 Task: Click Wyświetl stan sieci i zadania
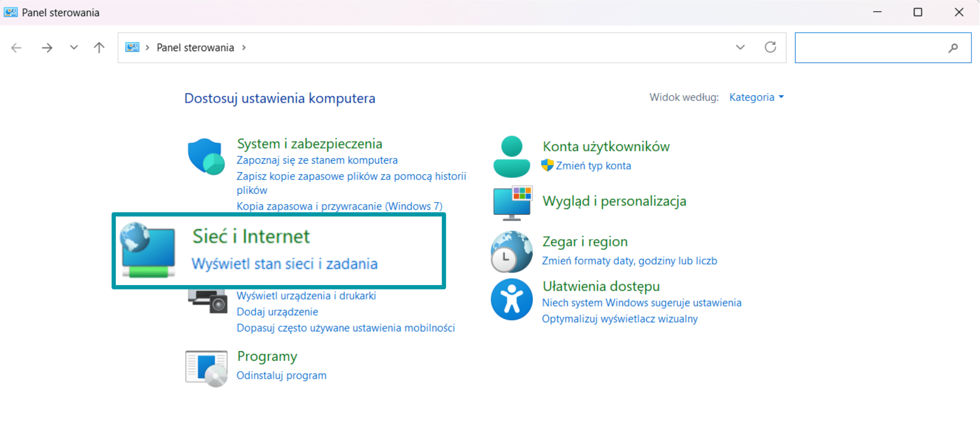click(284, 263)
